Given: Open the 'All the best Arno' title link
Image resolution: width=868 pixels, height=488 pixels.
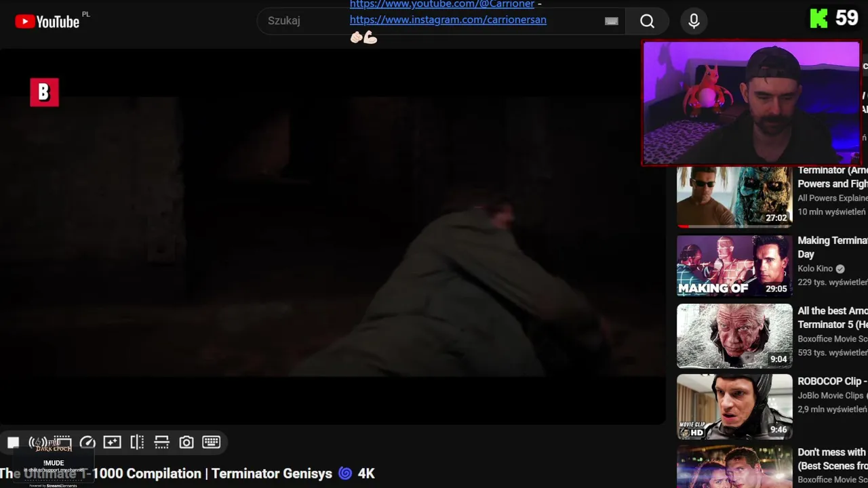Looking at the screenshot, I should pyautogui.click(x=833, y=318).
